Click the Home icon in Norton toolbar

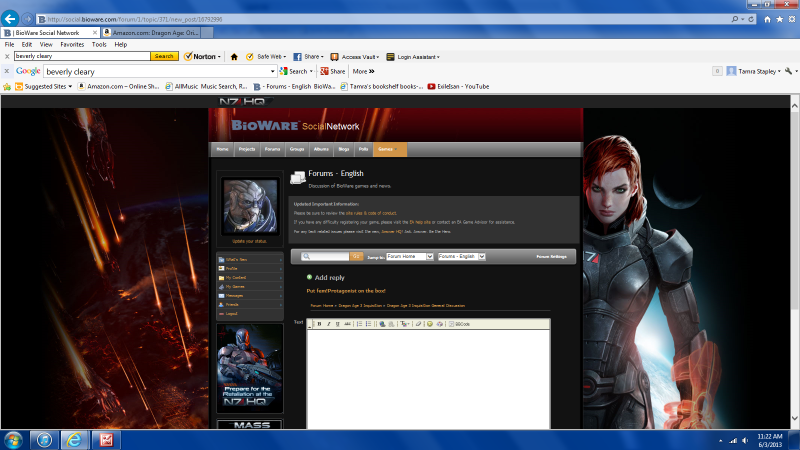(x=234, y=57)
